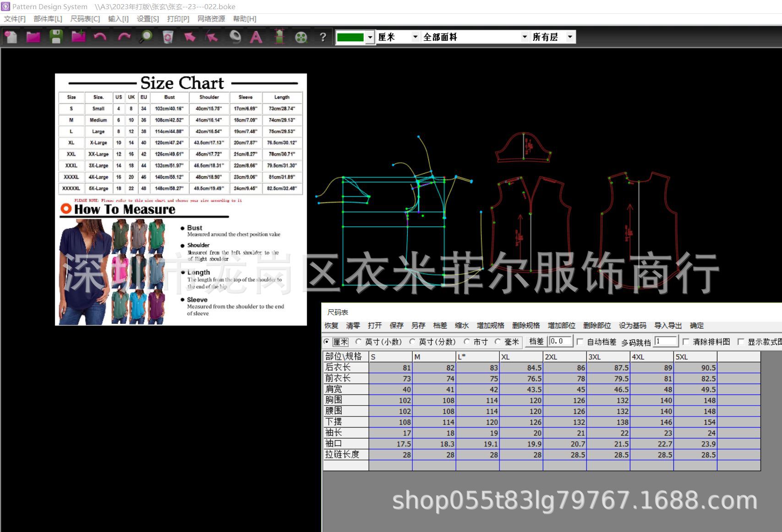Select the 英寸(小数) radio button
The image size is (782, 532).
tap(359, 341)
